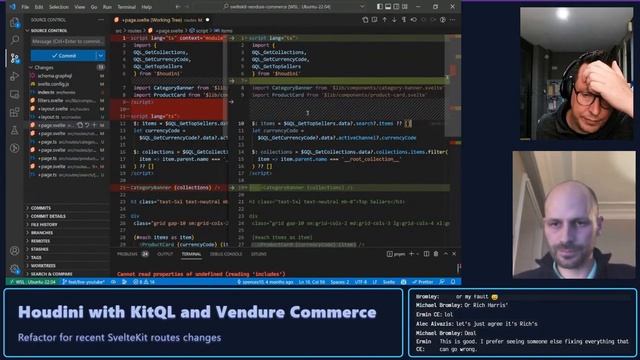Kill terminal with trash icon
The height and width of the screenshot is (360, 640).
click(x=436, y=254)
